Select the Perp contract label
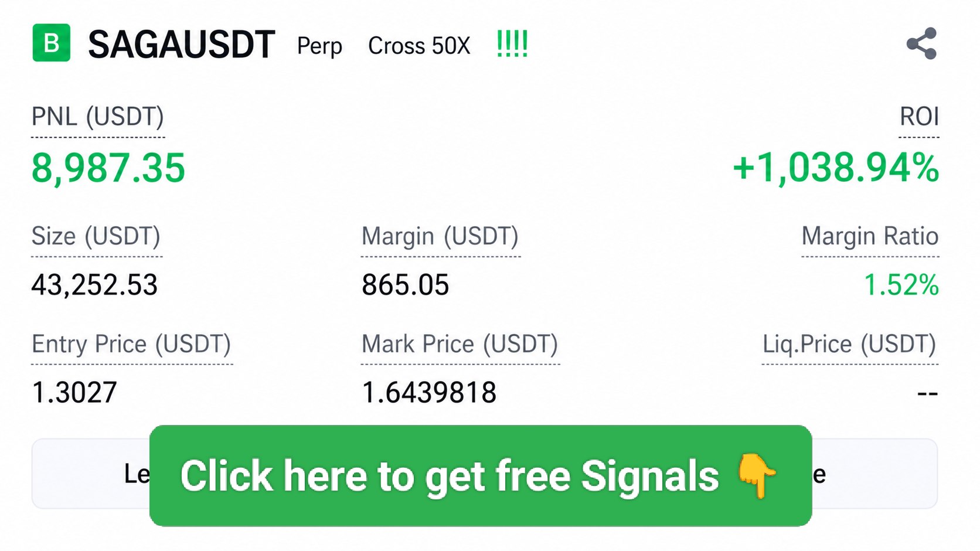The width and height of the screenshot is (980, 551). [319, 46]
